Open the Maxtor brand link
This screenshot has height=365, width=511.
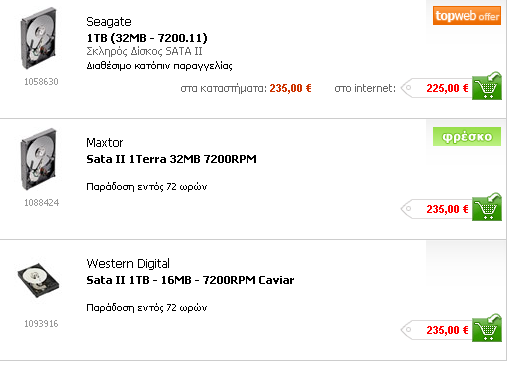[x=105, y=143]
